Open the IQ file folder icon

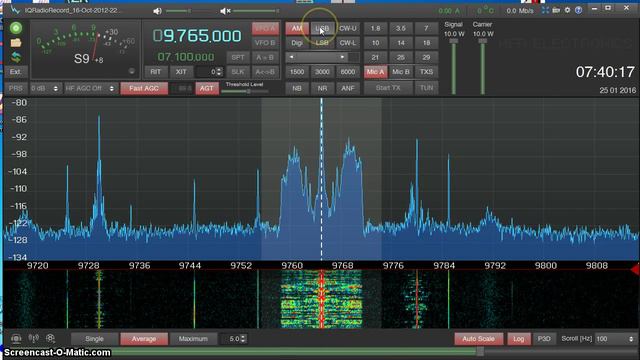[x=16, y=42]
